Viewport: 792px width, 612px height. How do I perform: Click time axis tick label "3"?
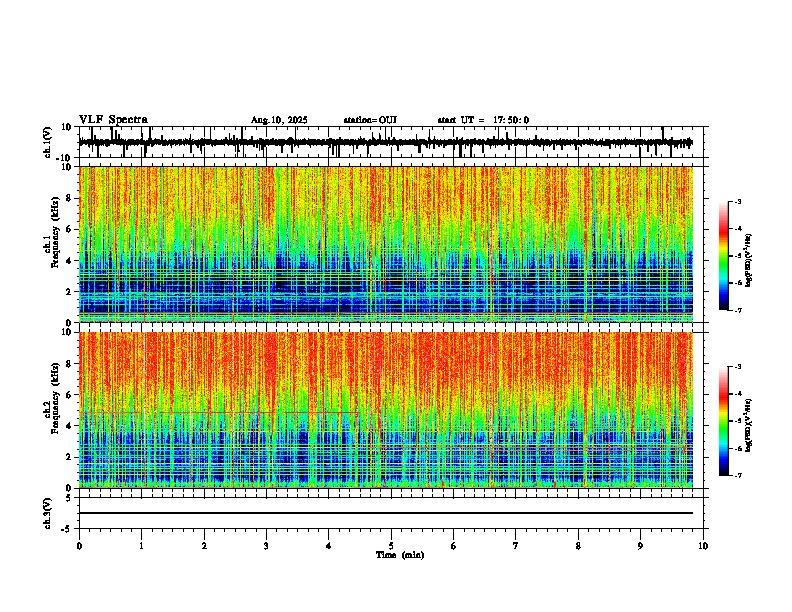(x=266, y=546)
